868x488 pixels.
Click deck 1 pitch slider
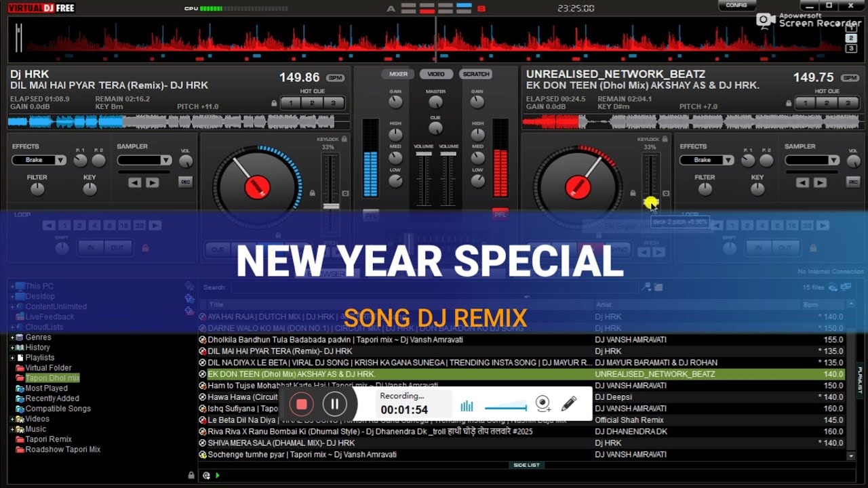pos(331,205)
